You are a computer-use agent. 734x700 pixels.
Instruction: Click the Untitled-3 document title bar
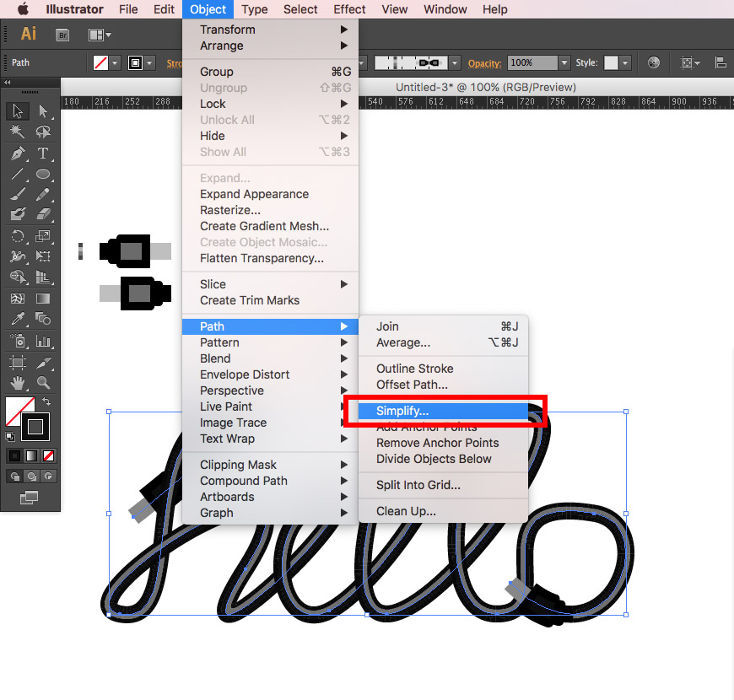coord(486,87)
